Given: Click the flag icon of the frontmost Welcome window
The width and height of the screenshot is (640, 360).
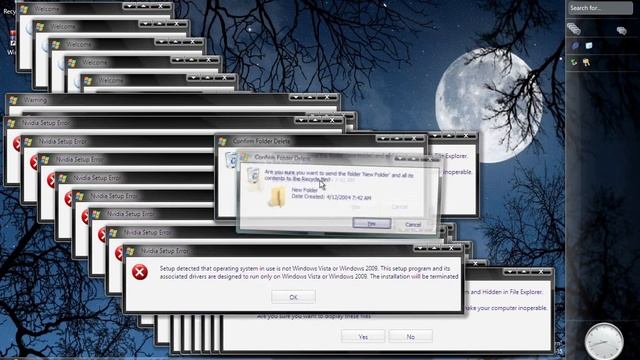Looking at the screenshot, I should click(x=88, y=80).
